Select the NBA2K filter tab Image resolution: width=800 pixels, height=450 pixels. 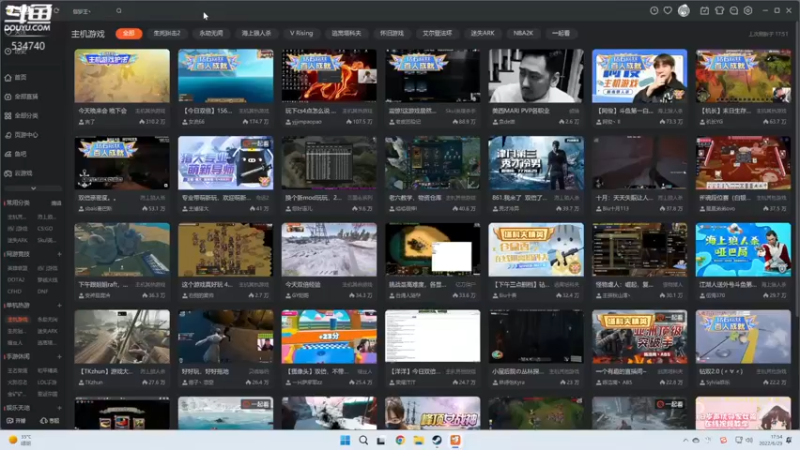[523, 33]
